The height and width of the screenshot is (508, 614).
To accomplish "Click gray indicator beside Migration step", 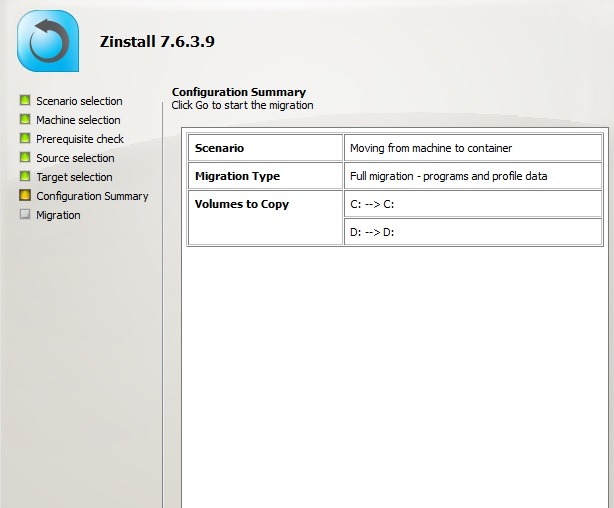I will click(25, 214).
